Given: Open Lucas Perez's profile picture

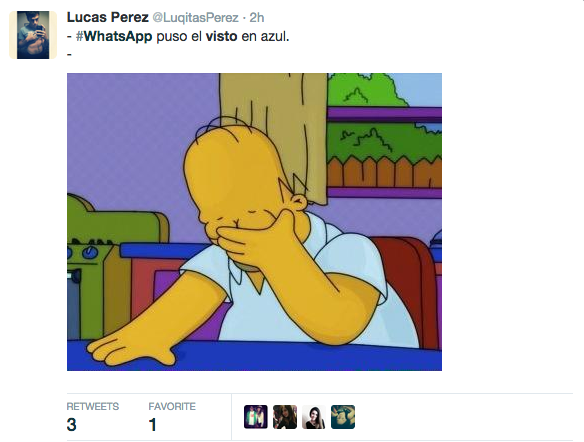Looking at the screenshot, I should 33,35.
